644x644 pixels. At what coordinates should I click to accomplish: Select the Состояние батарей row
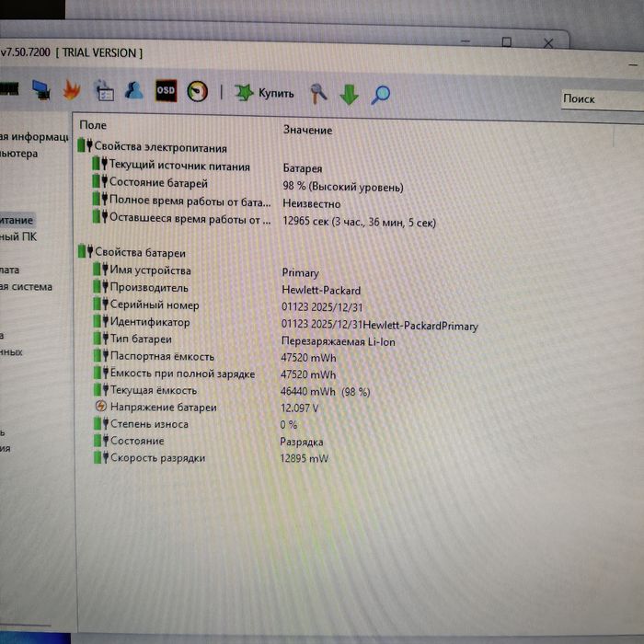click(x=158, y=183)
